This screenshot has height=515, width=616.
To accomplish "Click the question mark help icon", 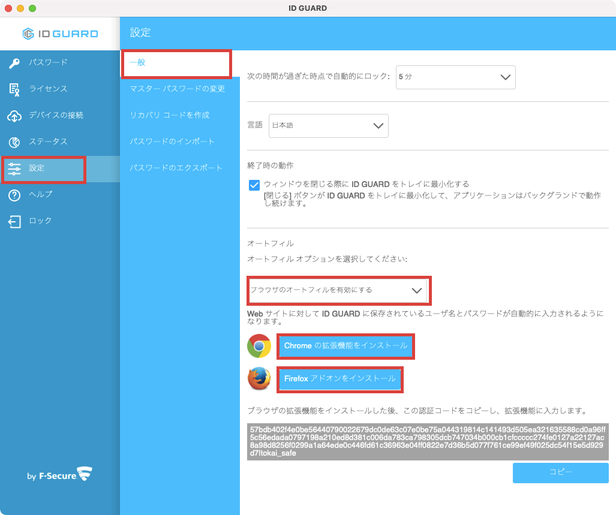I will (x=15, y=195).
